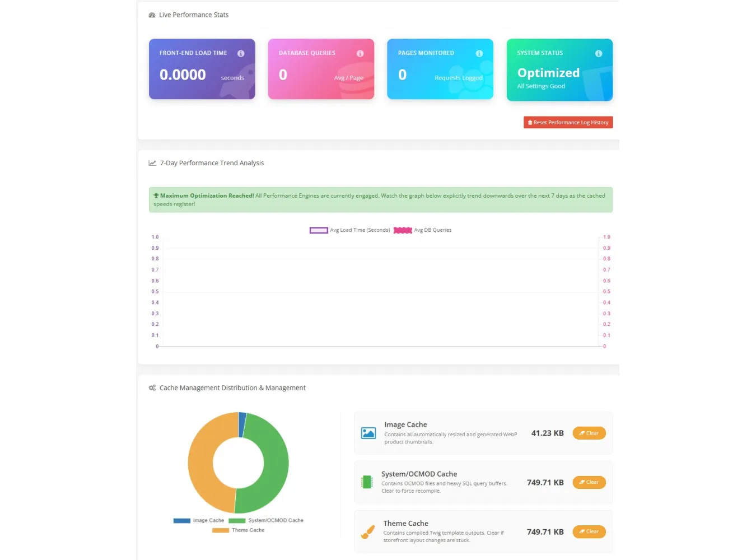Clear the Image Cache
756x560 pixels.
589,433
